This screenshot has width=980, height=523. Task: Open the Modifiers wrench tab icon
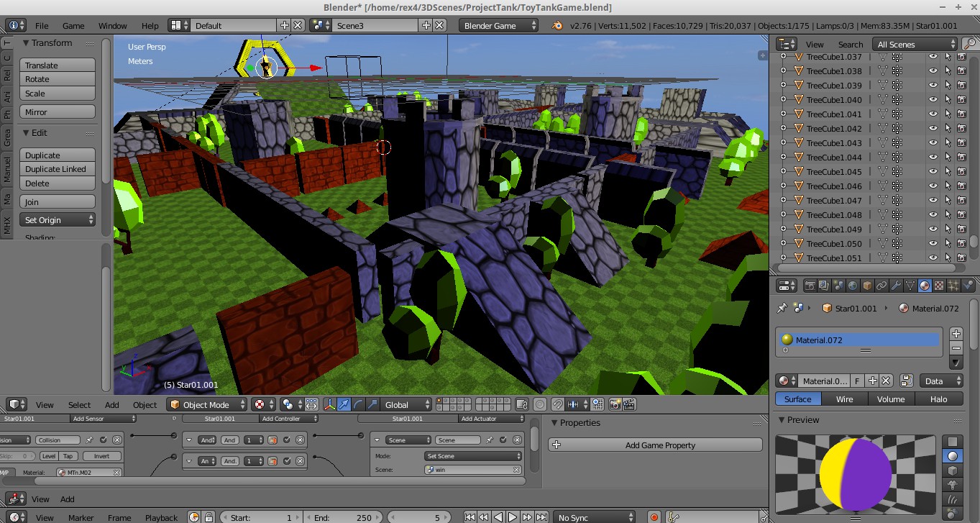coord(896,286)
